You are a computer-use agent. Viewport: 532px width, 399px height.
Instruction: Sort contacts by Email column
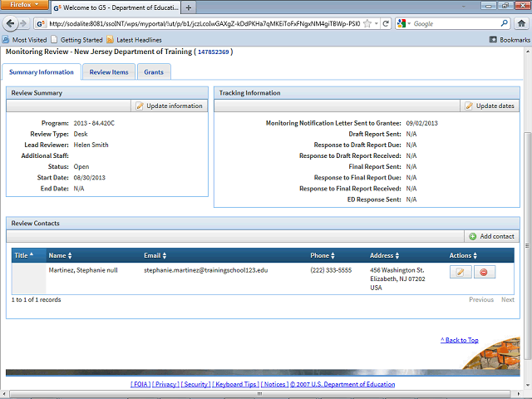tap(155, 255)
